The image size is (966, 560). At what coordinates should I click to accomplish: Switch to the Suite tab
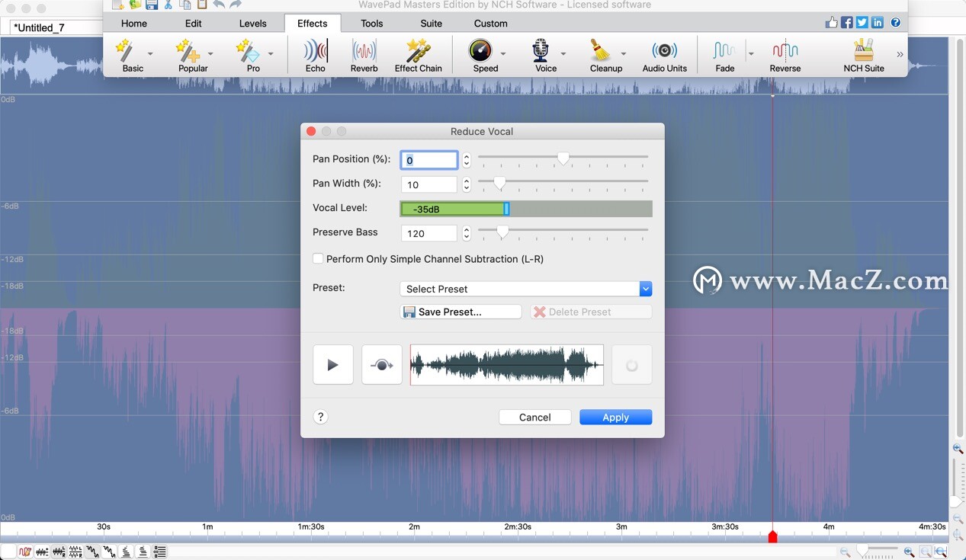(432, 24)
